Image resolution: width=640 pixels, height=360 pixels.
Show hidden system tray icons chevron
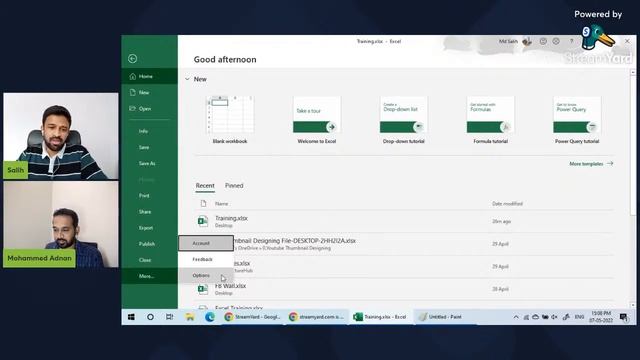tap(516, 317)
